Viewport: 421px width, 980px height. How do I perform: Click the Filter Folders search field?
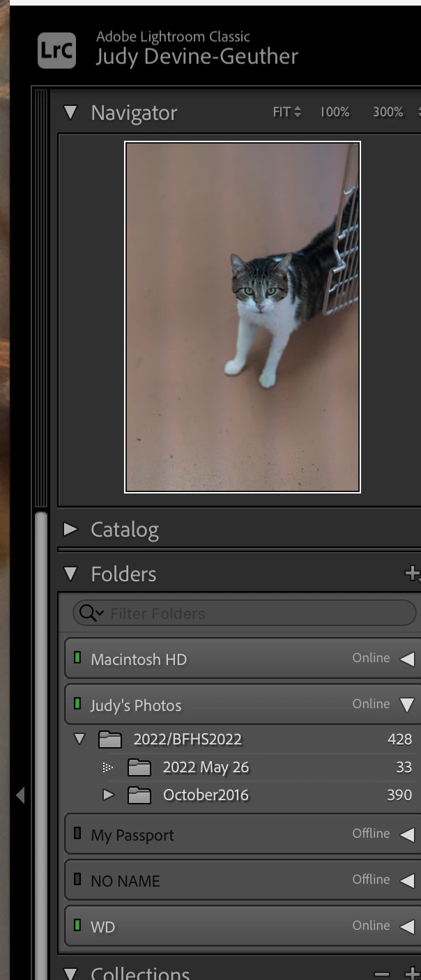coord(245,613)
